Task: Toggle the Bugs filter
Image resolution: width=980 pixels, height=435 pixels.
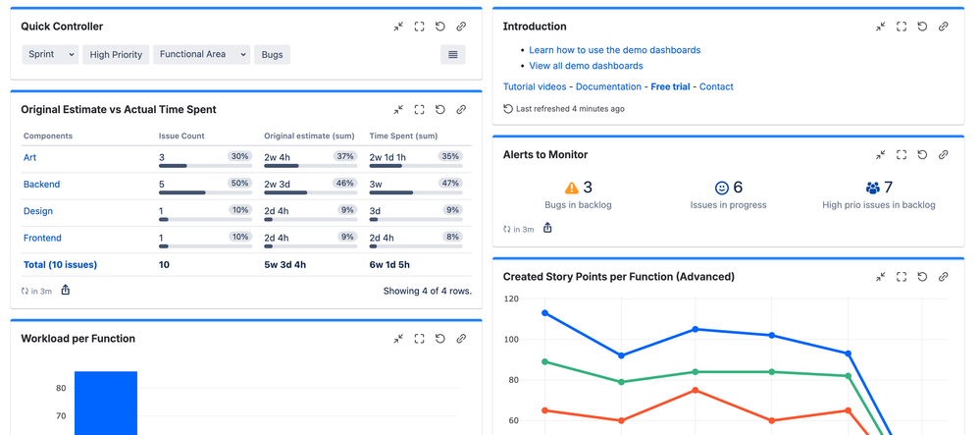Action: pos(272,55)
